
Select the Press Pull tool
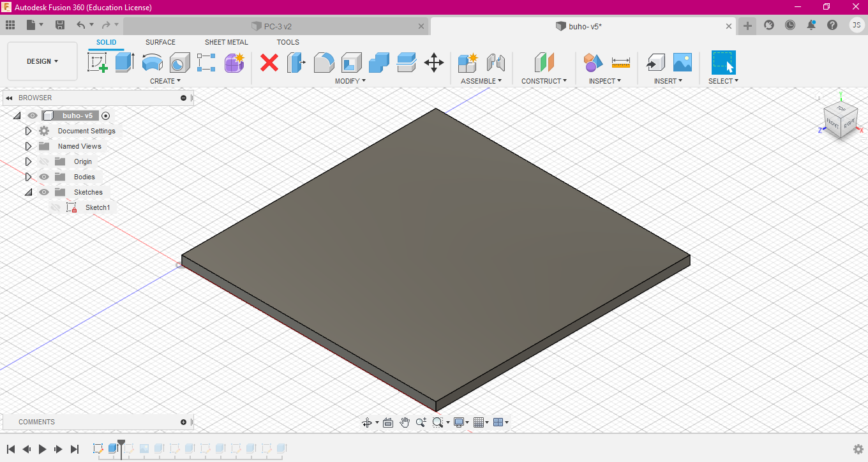296,63
